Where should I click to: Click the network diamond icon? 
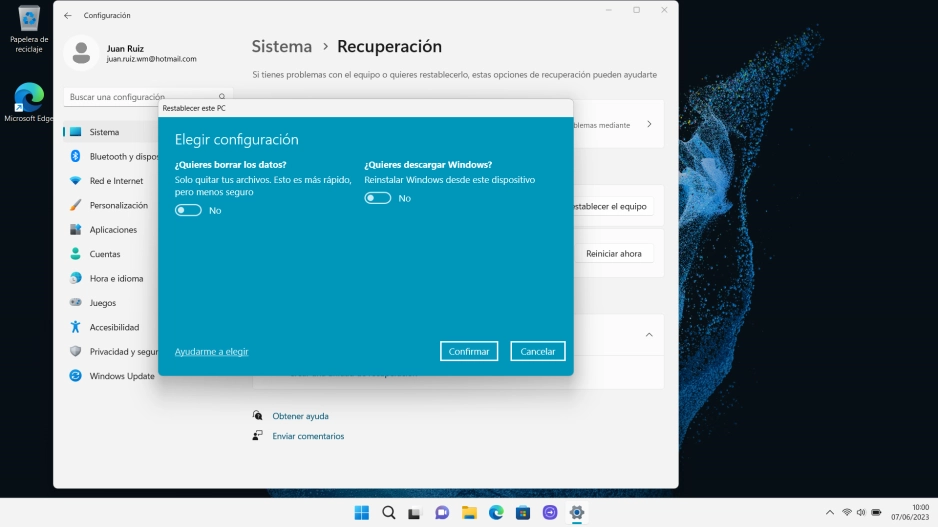[75, 181]
